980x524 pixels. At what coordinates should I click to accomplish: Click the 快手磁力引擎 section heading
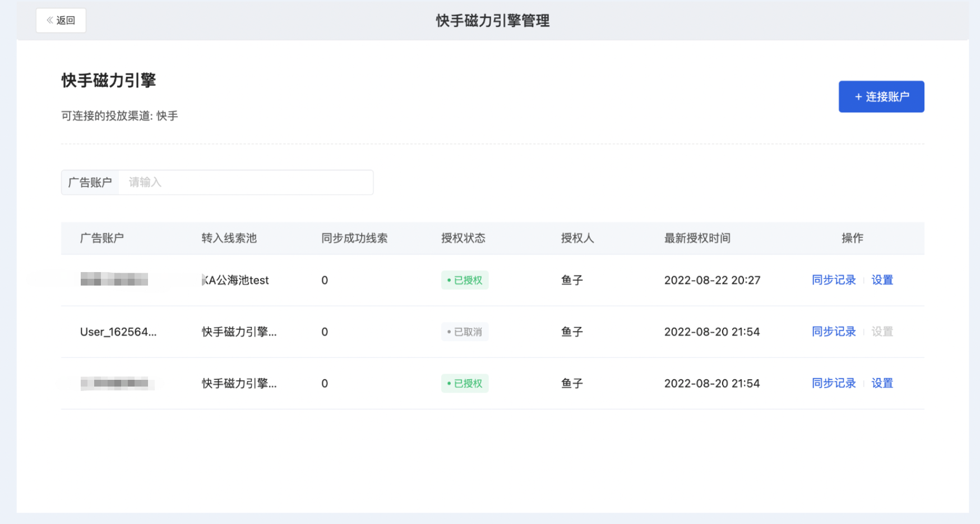pyautogui.click(x=109, y=80)
